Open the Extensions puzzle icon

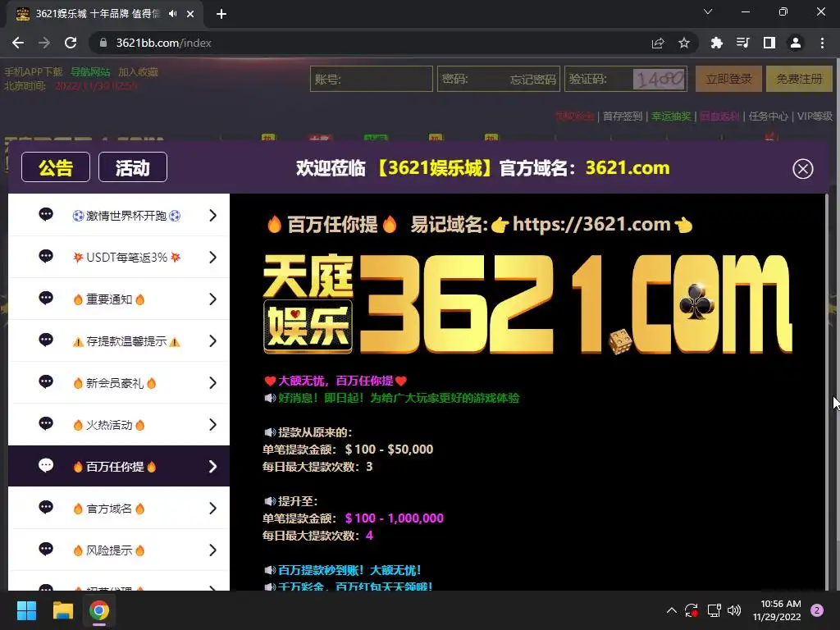(717, 43)
